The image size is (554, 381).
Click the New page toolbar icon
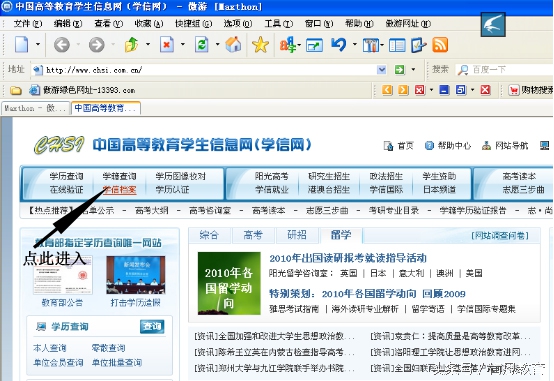[x=22, y=45]
